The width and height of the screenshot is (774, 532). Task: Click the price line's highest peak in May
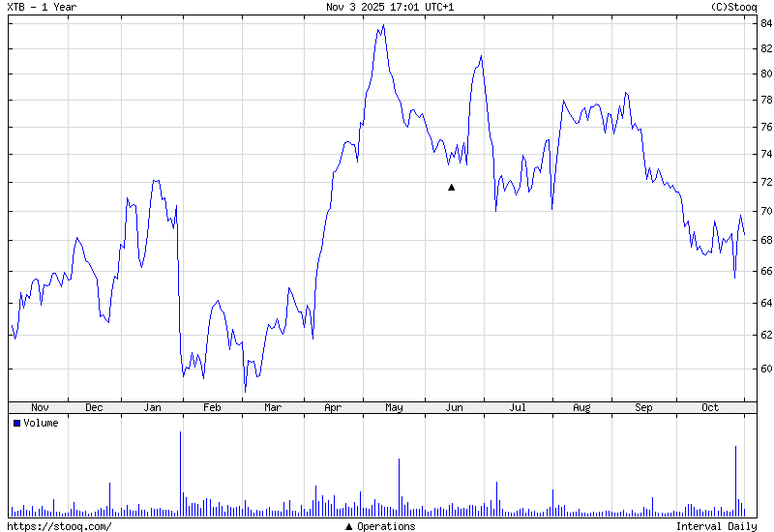pos(383,25)
